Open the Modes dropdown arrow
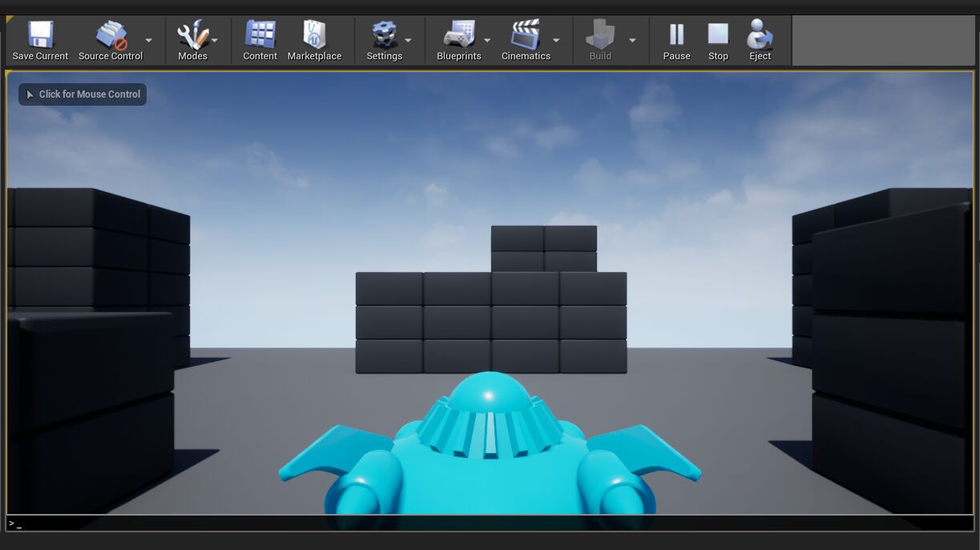The image size is (980, 550). tap(216, 40)
